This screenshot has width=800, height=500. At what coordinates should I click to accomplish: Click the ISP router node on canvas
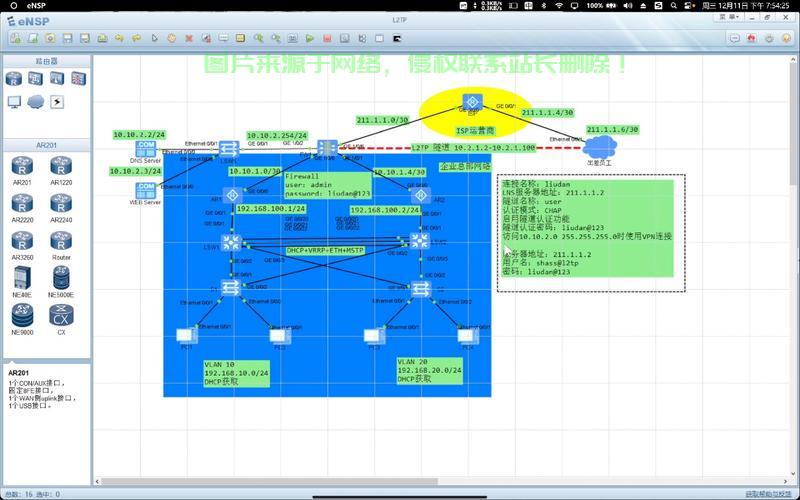pos(472,102)
